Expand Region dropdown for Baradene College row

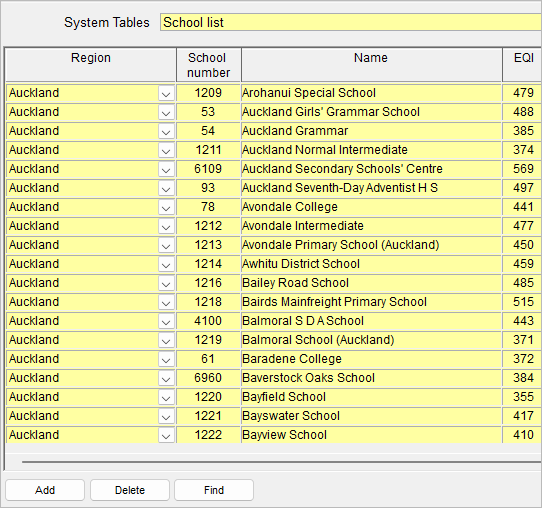click(x=166, y=359)
